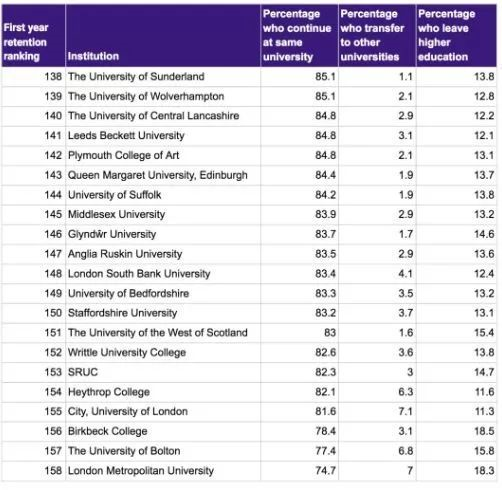This screenshot has width=502, height=490.
Task: Select Anglia Ruskin University cell
Action: click(x=163, y=254)
